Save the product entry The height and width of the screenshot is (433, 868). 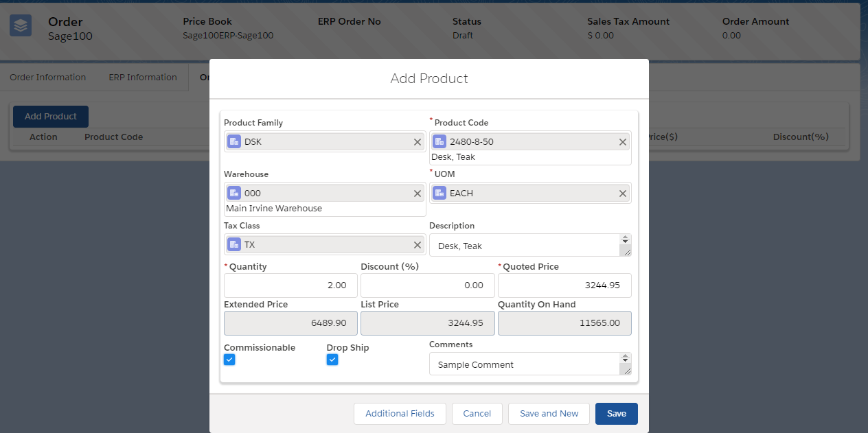[x=617, y=414]
